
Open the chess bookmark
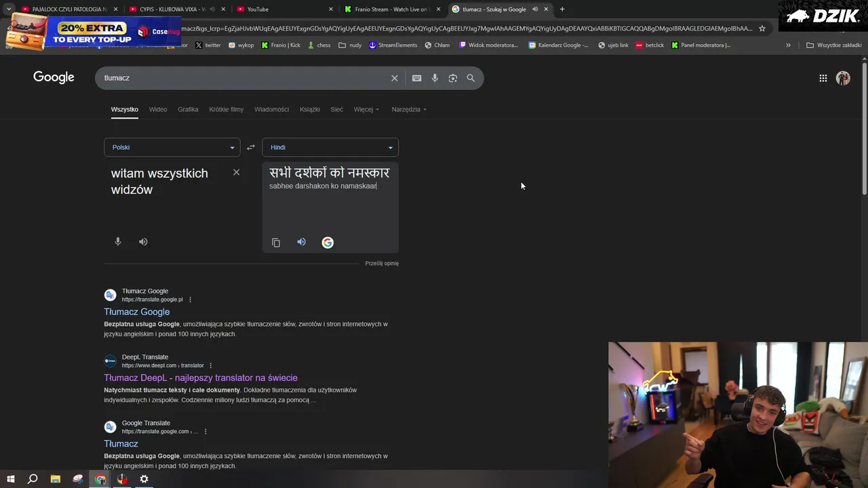(319, 45)
